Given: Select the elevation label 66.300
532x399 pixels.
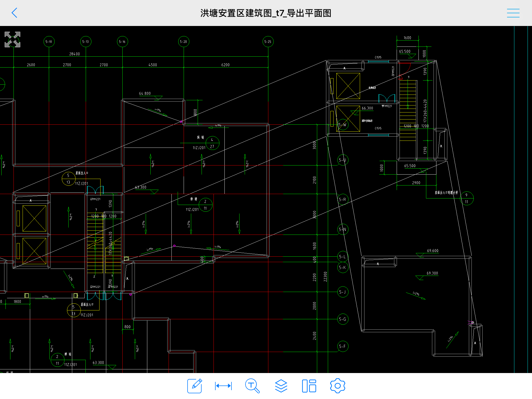Looking at the screenshot, I should click(x=367, y=108).
